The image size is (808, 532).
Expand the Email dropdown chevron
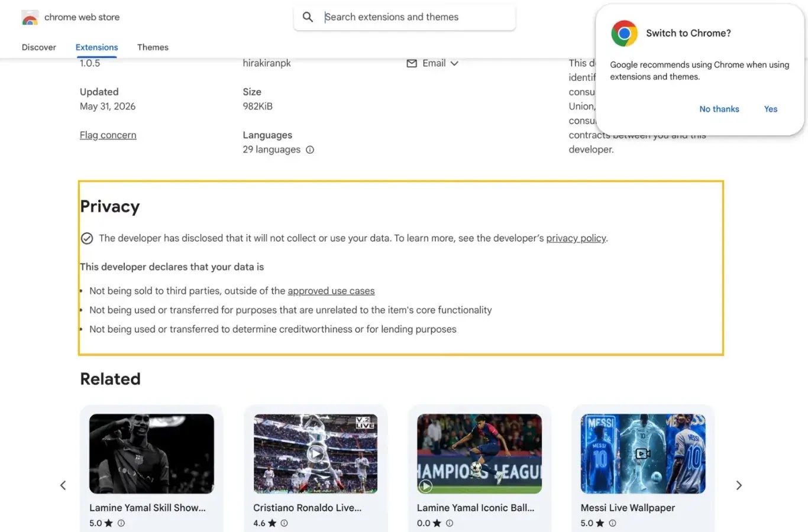click(x=454, y=63)
